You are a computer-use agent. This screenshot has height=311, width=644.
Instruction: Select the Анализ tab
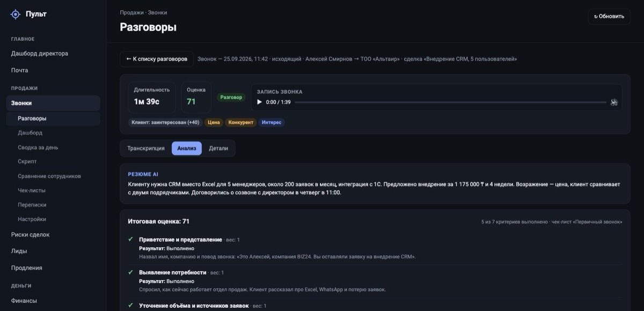(x=187, y=149)
